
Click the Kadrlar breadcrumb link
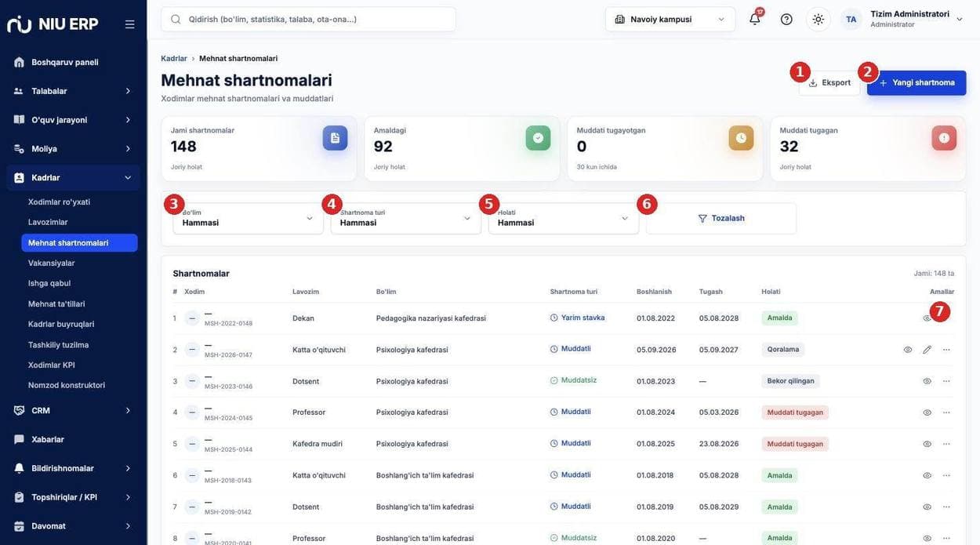click(x=174, y=59)
